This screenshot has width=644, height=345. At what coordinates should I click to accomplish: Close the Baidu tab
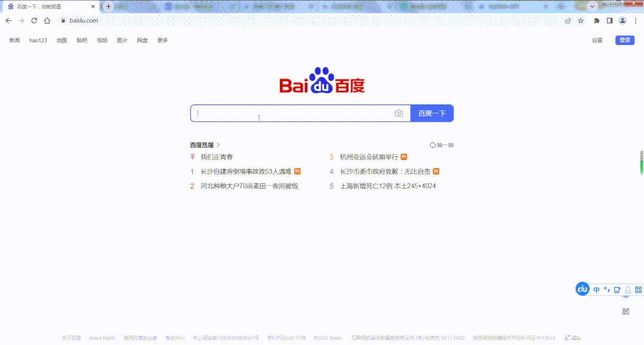point(93,7)
